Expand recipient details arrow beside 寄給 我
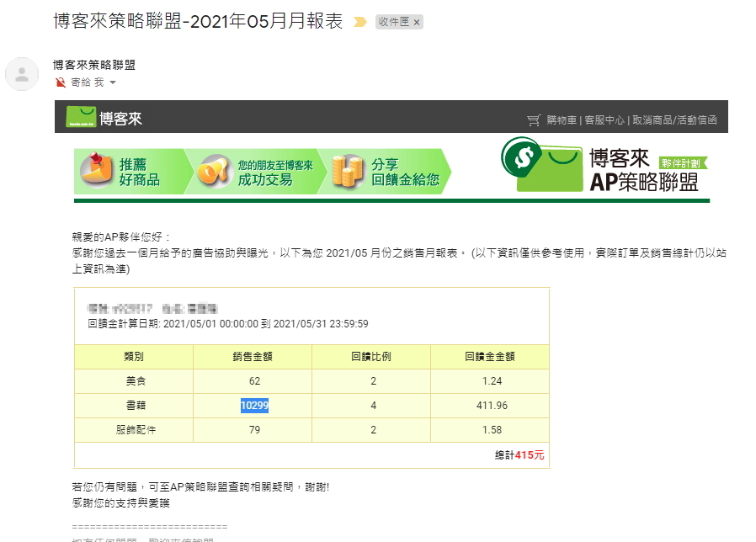The image size is (756, 542). pos(113,82)
